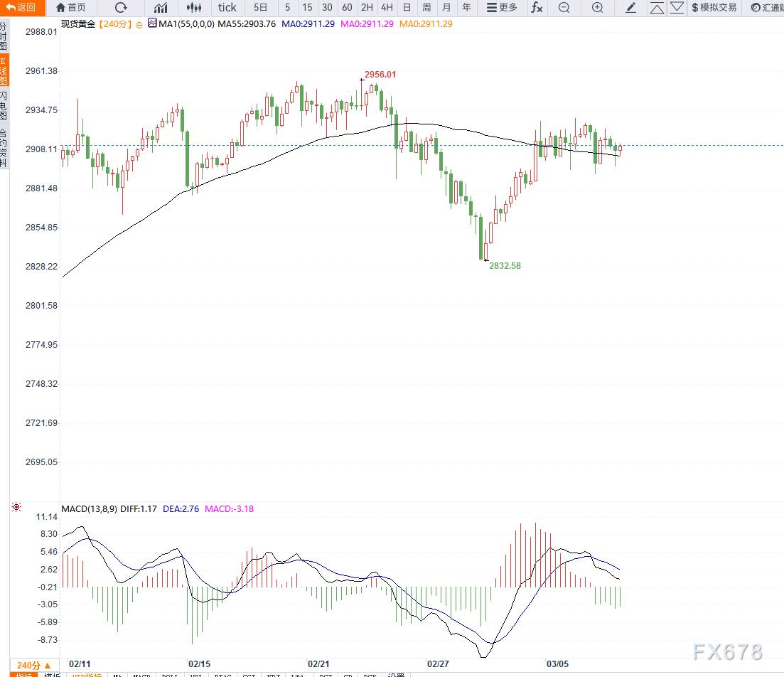784x677 pixels.
Task: Select the line chart style icon
Action: [161, 8]
